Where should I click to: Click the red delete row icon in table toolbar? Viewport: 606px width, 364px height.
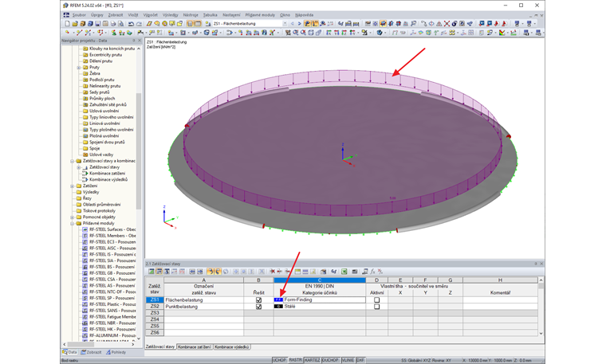click(x=272, y=272)
